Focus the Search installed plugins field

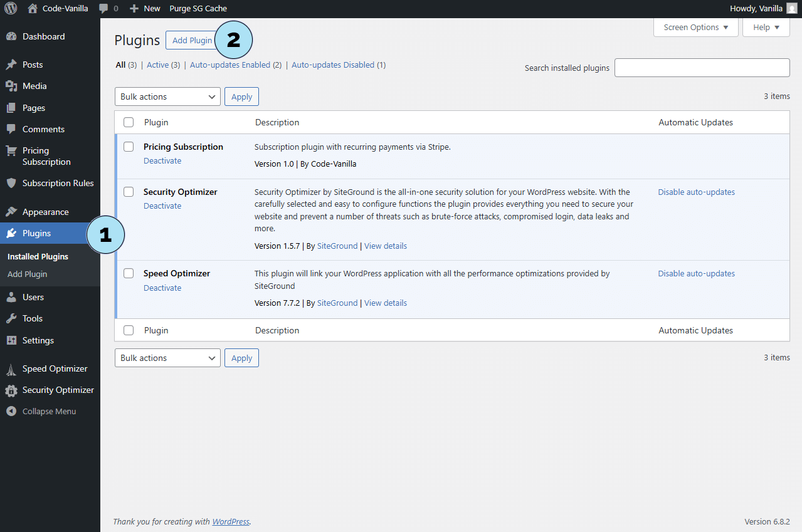[x=702, y=68]
